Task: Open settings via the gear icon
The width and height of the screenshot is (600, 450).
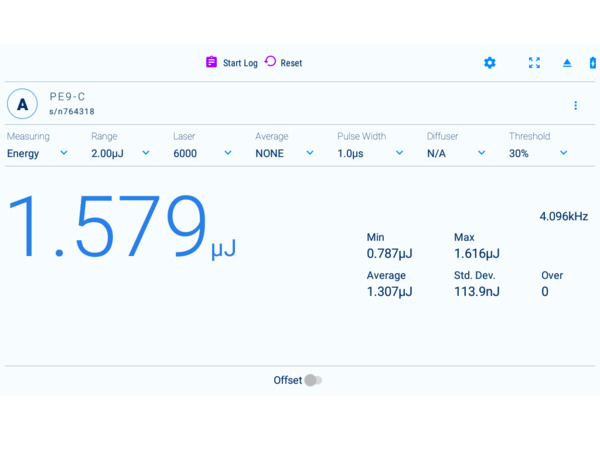Action: [489, 63]
